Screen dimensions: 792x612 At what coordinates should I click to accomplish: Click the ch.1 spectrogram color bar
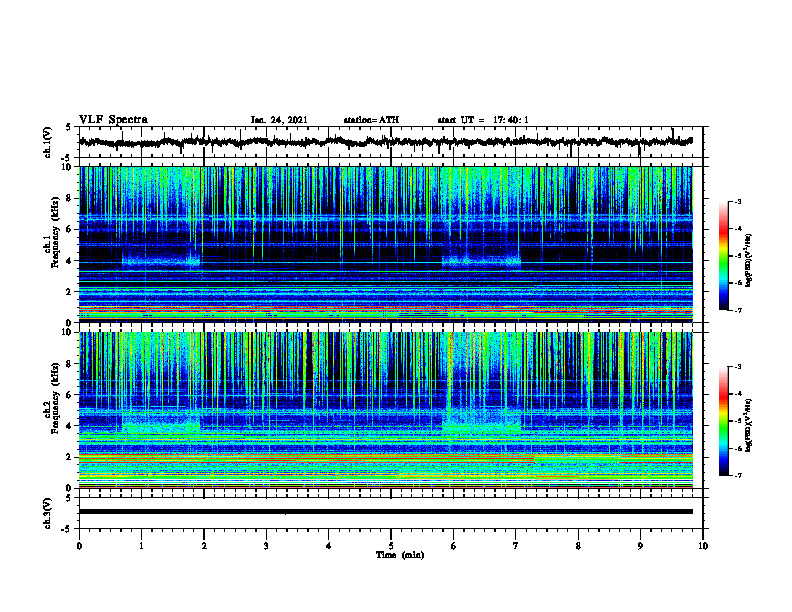[x=723, y=256]
